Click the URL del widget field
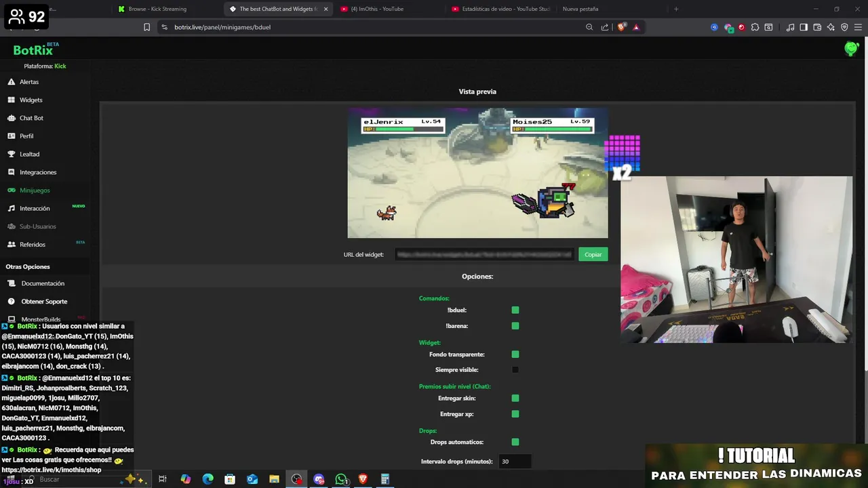Screen dimensions: 868x488 tap(484, 254)
